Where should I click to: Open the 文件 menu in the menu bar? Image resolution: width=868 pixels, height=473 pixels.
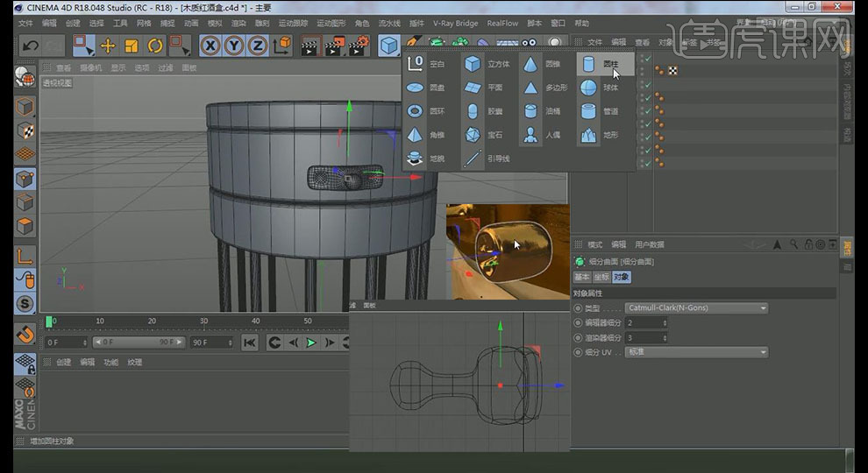click(25, 24)
